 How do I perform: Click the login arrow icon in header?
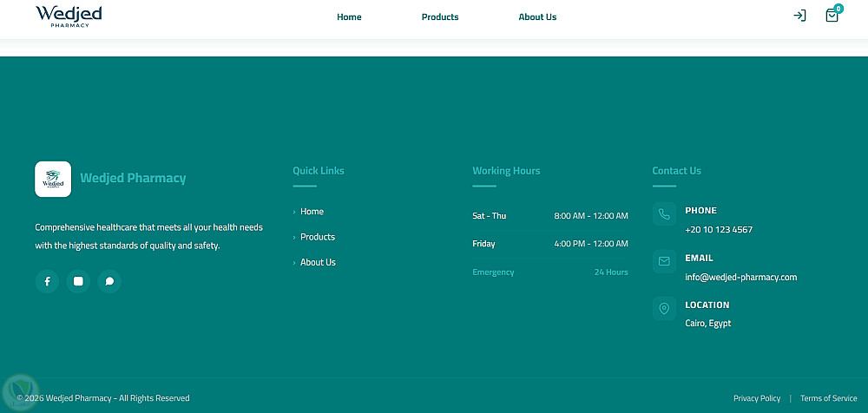pyautogui.click(x=799, y=16)
